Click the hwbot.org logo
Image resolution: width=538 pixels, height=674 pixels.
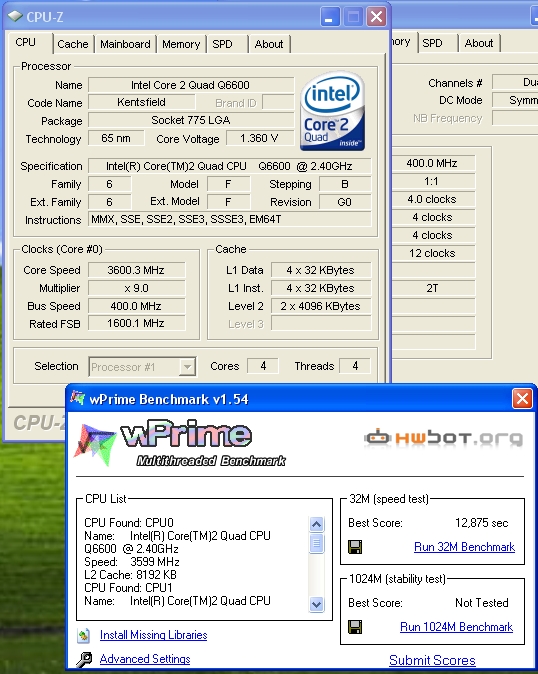444,438
